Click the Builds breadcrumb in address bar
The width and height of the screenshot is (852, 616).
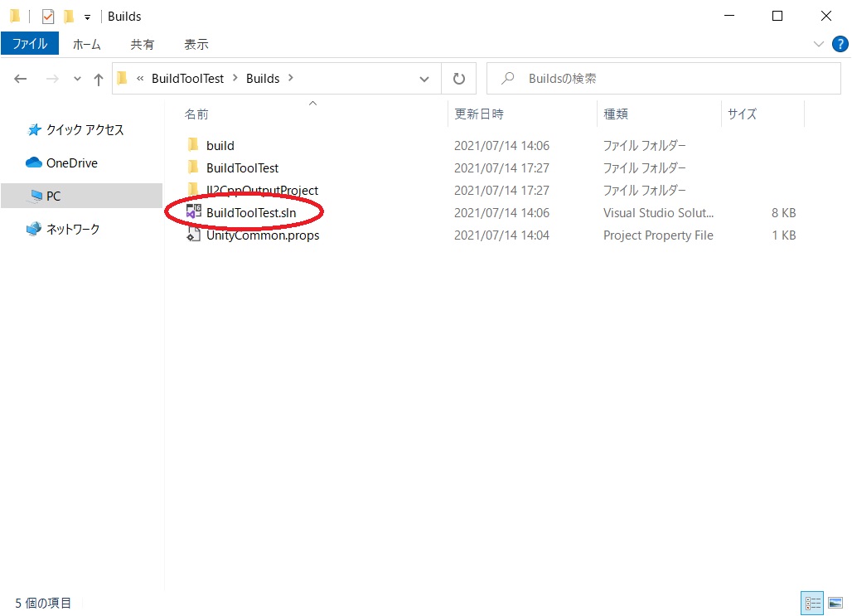[263, 78]
